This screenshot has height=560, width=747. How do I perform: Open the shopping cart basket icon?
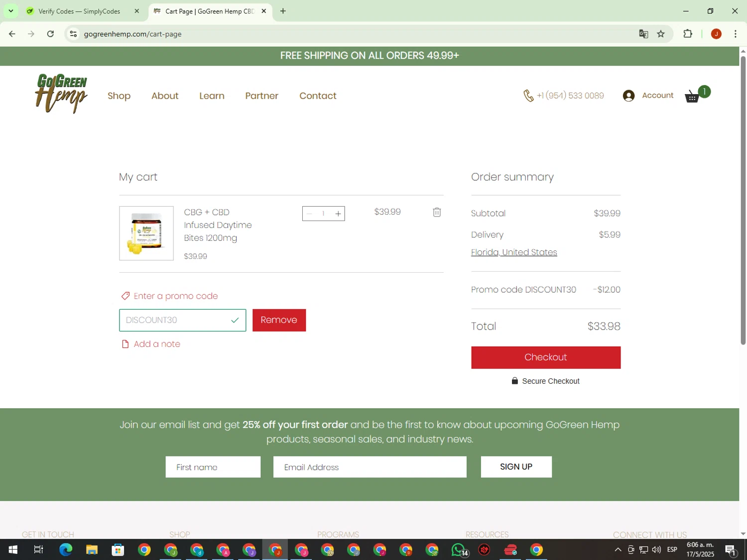coord(692,97)
